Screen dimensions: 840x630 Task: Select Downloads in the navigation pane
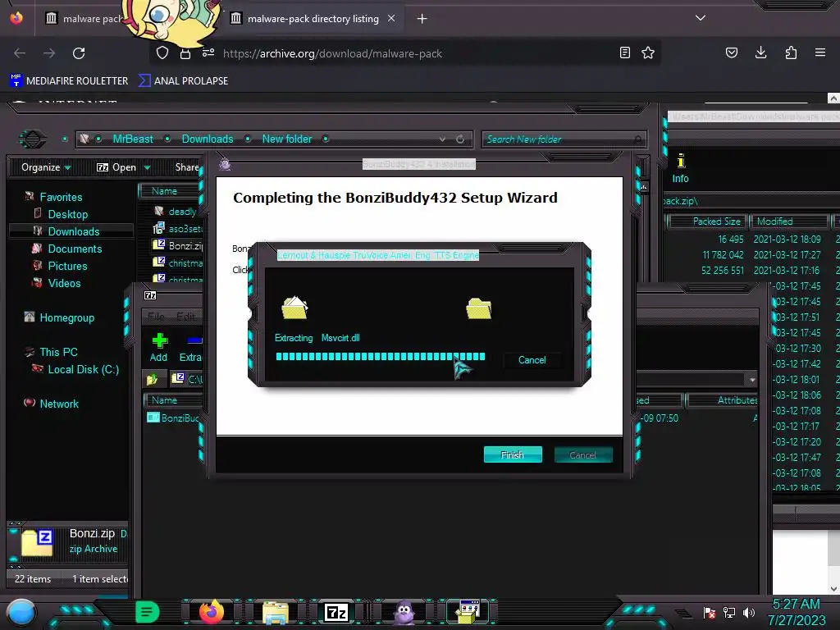73,231
